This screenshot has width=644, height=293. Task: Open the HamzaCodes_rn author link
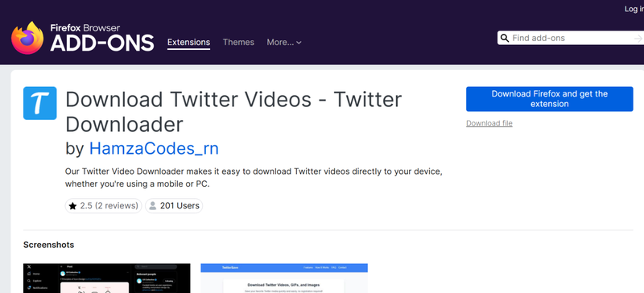[154, 149]
